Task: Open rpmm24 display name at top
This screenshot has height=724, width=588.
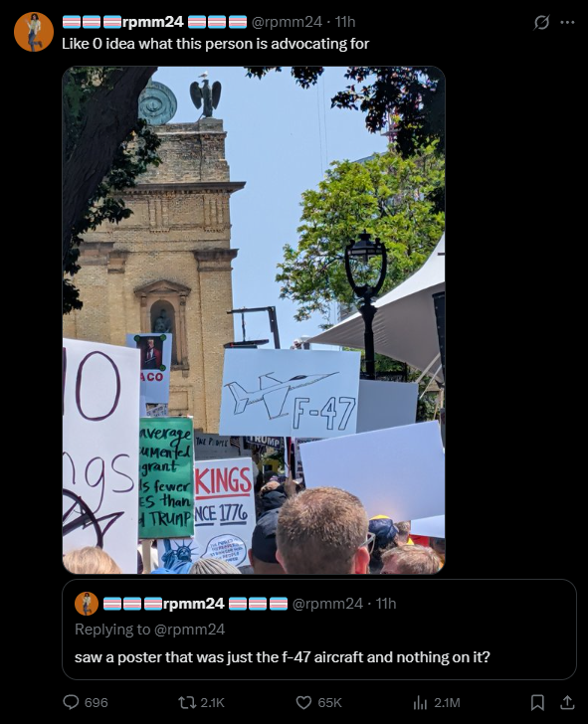Action: pos(155,22)
